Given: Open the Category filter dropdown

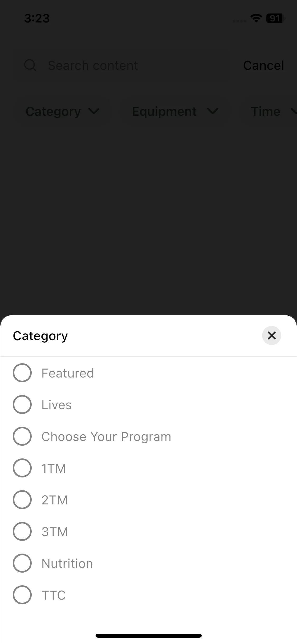Looking at the screenshot, I should pos(62,111).
